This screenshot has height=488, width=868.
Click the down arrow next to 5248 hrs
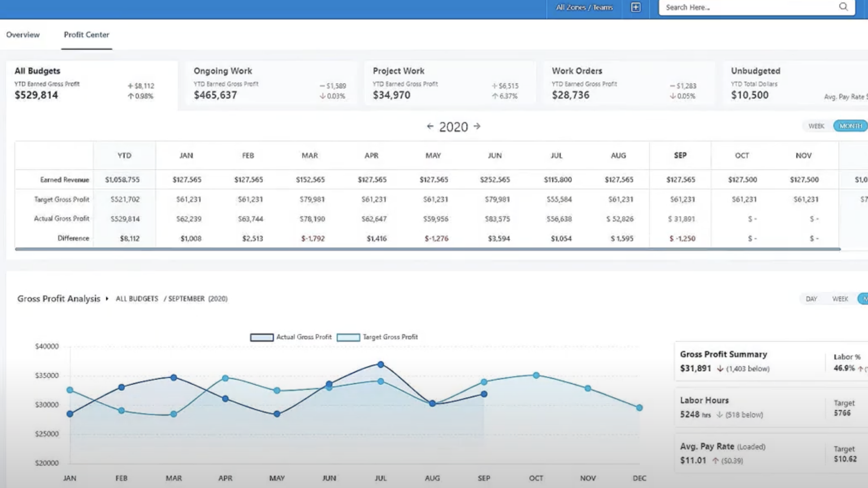coord(719,414)
